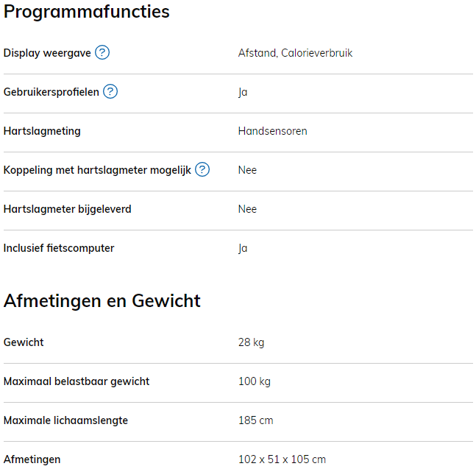Show info for Koppeling met hartslagmeter mogelijk
Image resolution: width=476 pixels, height=469 pixels.
point(202,170)
